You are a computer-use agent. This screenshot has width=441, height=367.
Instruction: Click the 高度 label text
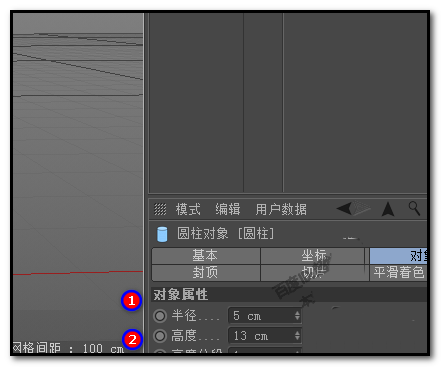point(184,336)
